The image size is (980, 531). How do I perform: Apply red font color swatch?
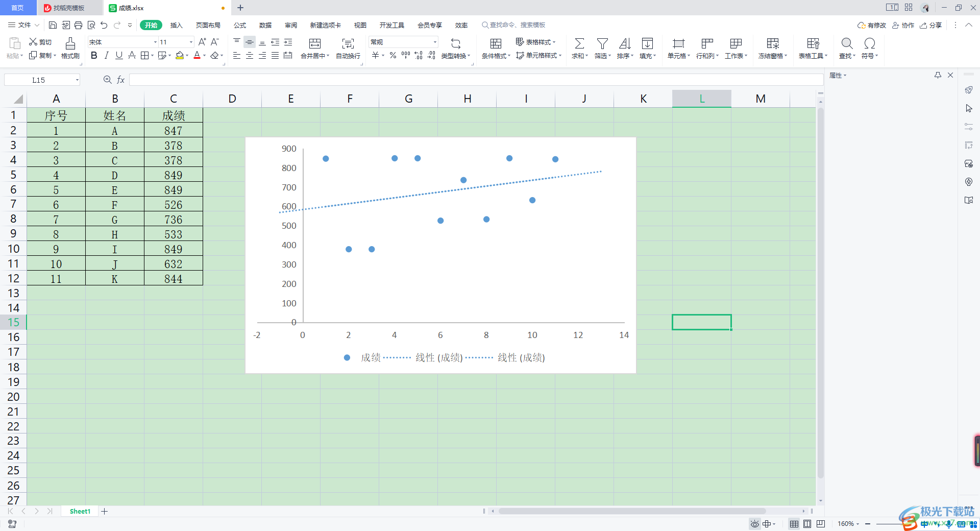pos(197,55)
